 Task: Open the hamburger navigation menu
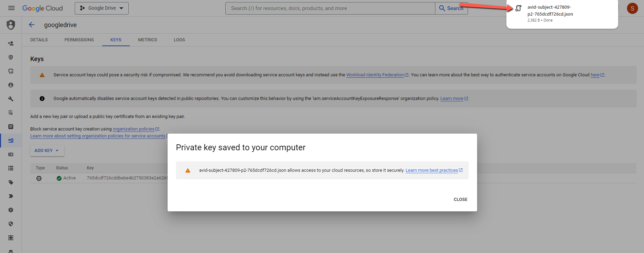pyautogui.click(x=11, y=8)
